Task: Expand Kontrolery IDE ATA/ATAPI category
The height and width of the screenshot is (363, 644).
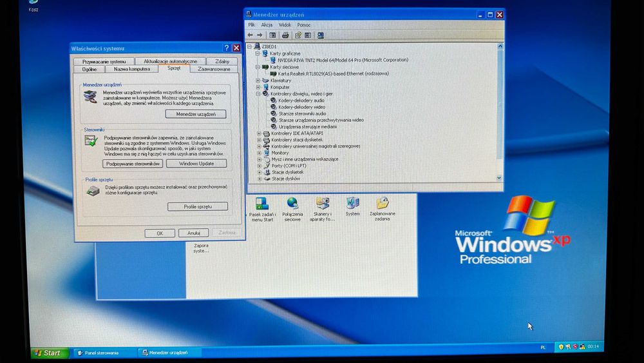Action: [259, 133]
